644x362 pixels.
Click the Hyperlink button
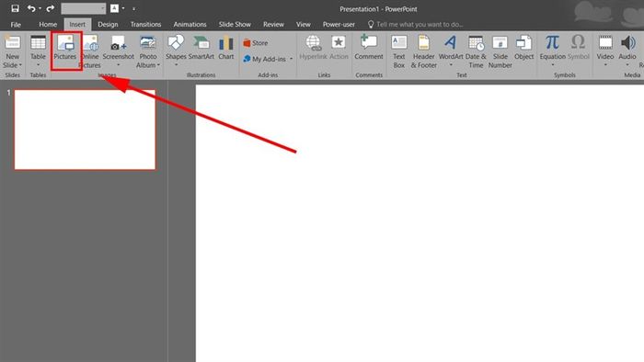click(x=313, y=49)
